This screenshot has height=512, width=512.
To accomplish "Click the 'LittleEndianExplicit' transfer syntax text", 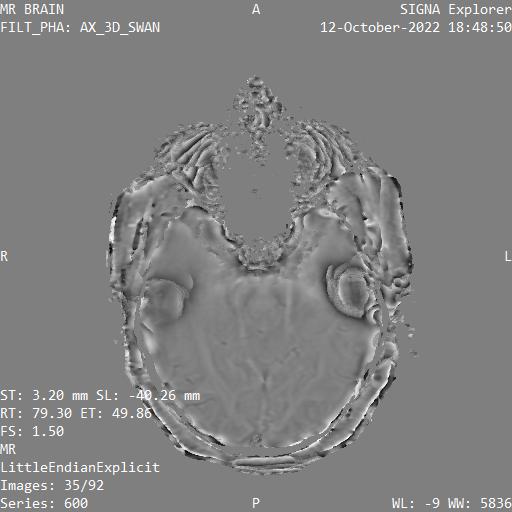I will point(80,467).
